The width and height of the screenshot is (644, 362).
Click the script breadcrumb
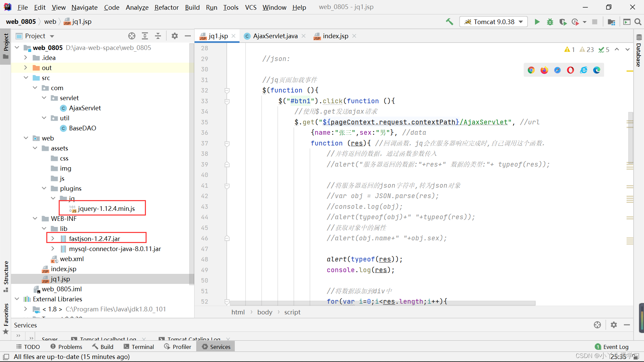point(292,312)
